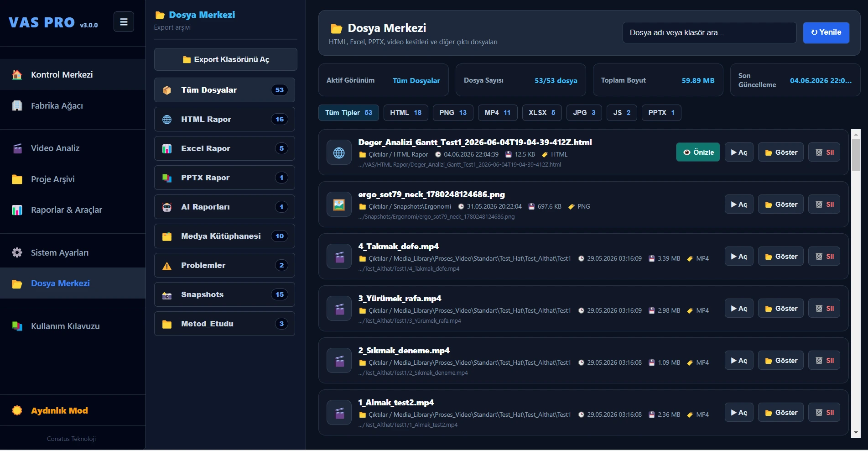868x451 pixels.
Task: Click clapperboard icon of 3_Yürümek_rafa.mp4
Action: [339, 309]
